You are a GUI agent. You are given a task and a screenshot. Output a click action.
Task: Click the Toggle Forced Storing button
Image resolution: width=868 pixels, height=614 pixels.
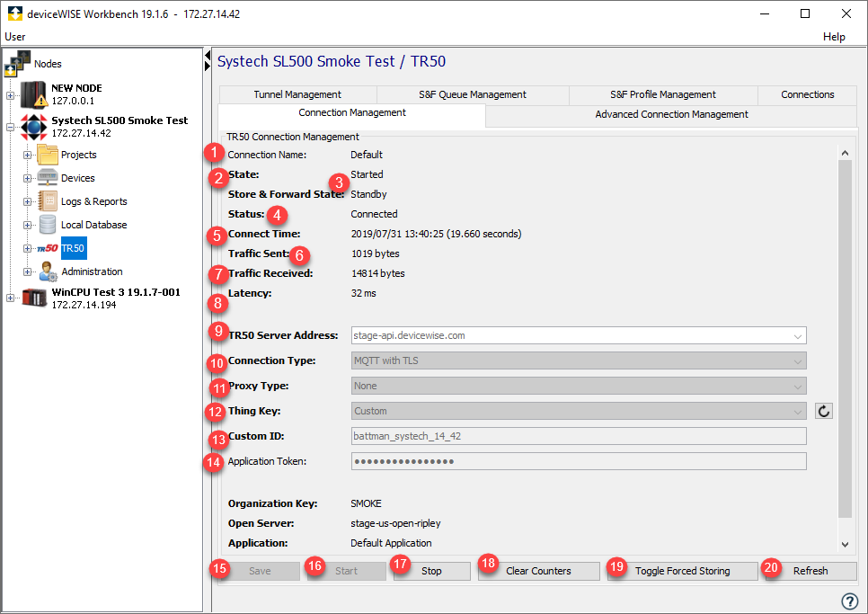click(683, 571)
